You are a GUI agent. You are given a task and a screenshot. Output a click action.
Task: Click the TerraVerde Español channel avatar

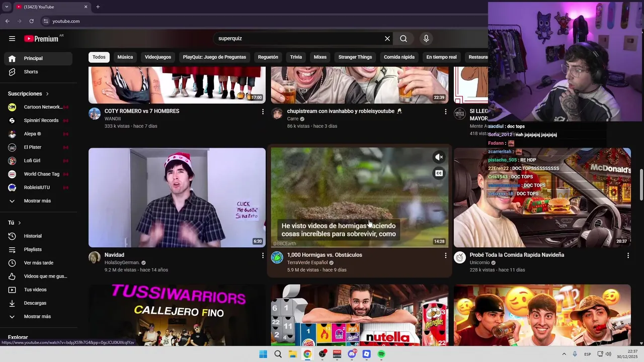pyautogui.click(x=277, y=257)
